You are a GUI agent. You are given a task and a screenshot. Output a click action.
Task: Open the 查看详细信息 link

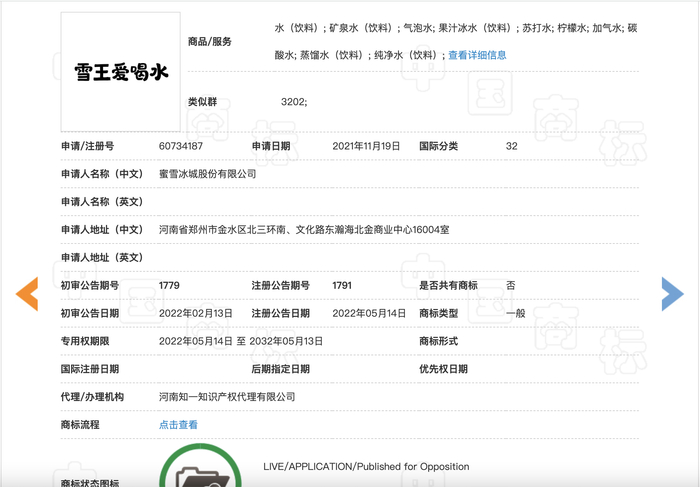(477, 55)
